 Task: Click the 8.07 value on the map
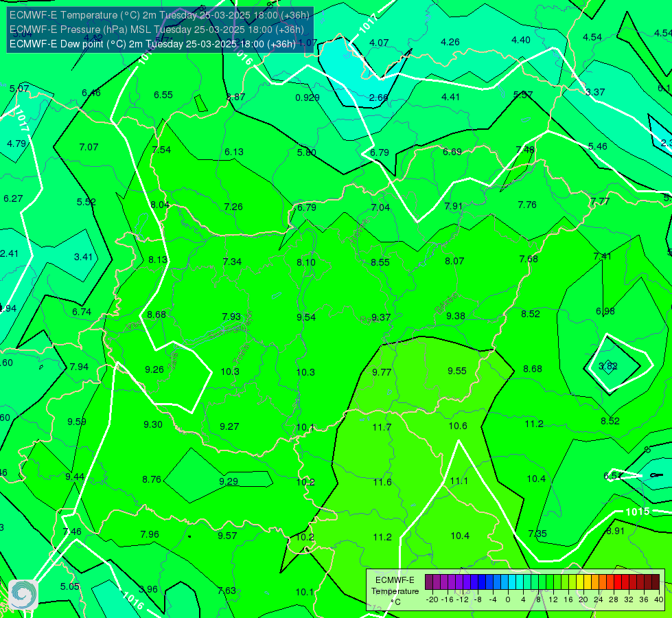tap(454, 261)
